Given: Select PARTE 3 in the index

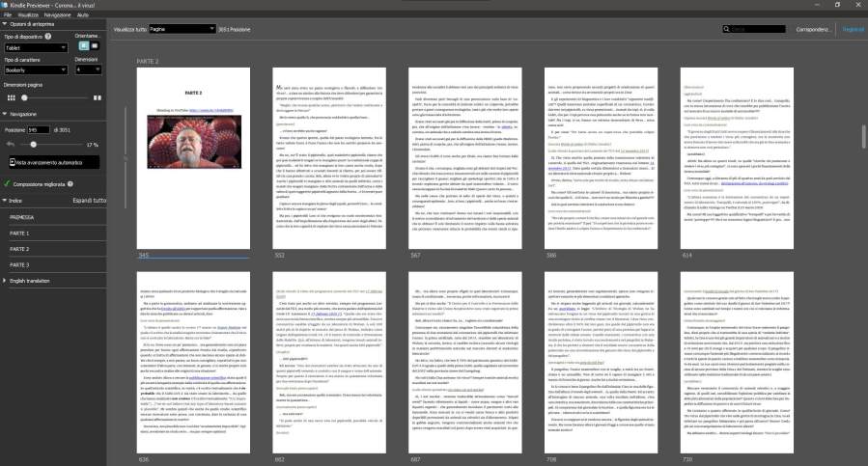Looking at the screenshot, I should 19,263.
